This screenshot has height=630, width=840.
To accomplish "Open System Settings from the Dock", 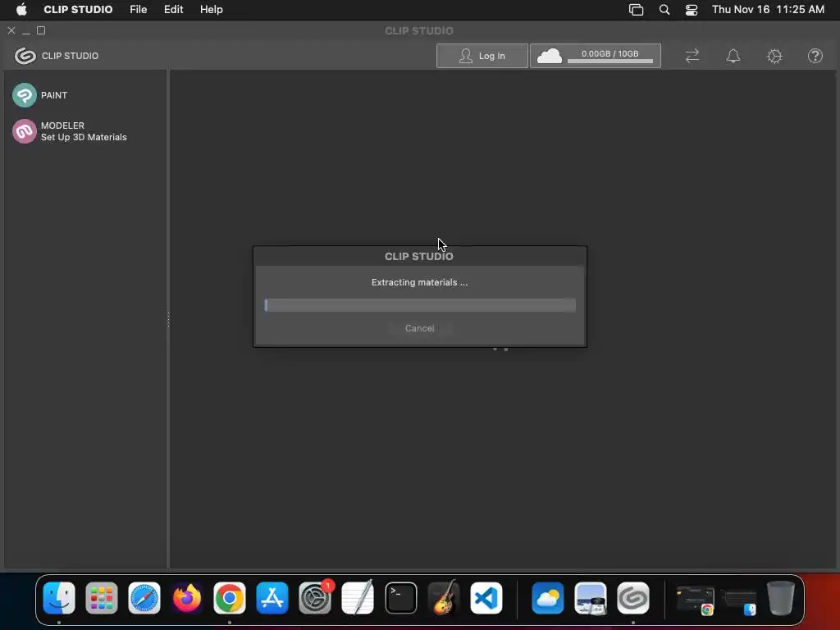I will [x=315, y=598].
